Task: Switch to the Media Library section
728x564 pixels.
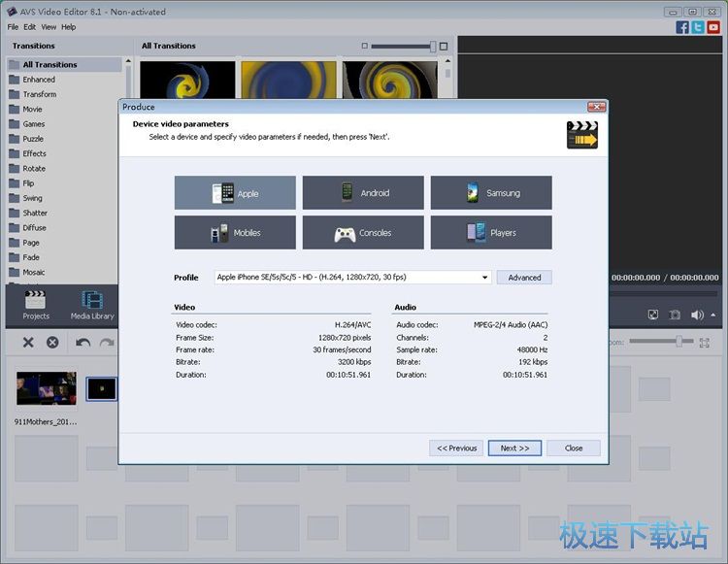Action: [92, 306]
